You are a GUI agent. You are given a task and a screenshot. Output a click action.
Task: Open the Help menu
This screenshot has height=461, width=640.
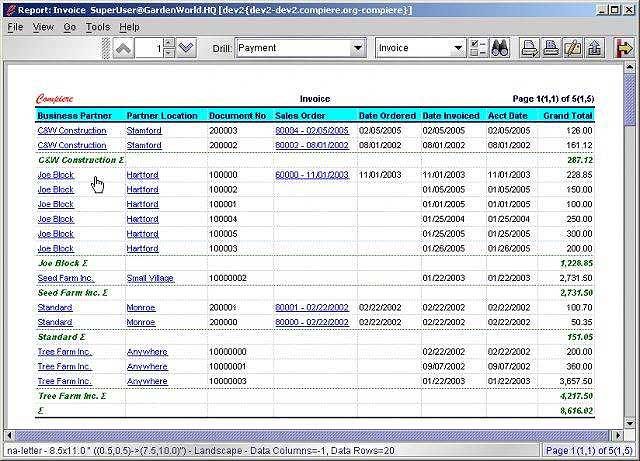pyautogui.click(x=129, y=27)
